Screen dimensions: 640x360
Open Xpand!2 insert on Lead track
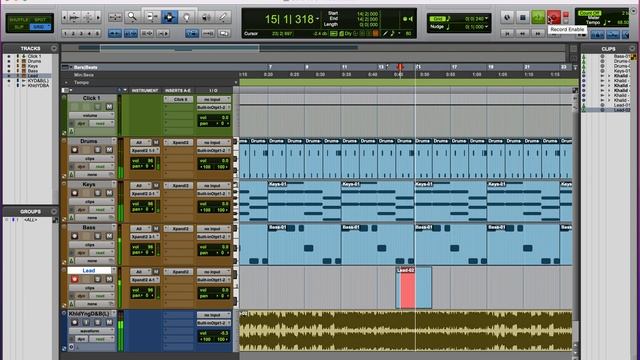[x=179, y=272]
